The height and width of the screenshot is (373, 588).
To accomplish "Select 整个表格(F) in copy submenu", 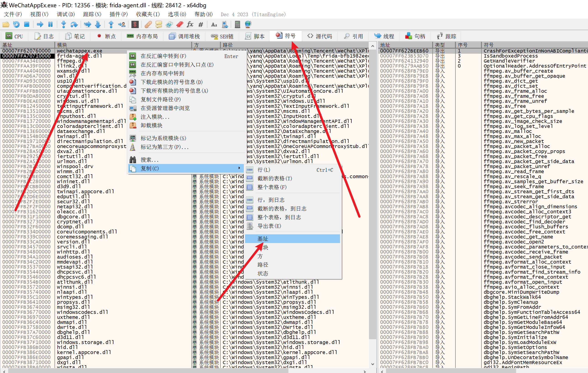I will 292,187.
